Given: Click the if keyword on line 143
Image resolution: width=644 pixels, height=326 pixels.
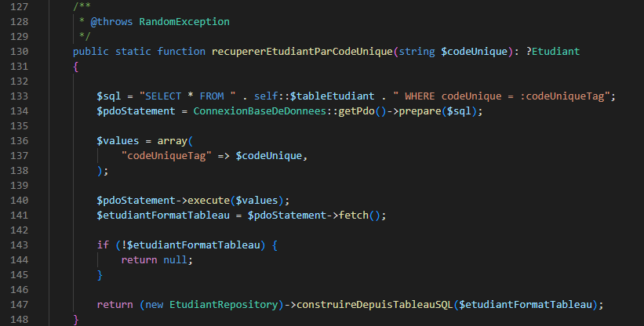Looking at the screenshot, I should point(103,245).
